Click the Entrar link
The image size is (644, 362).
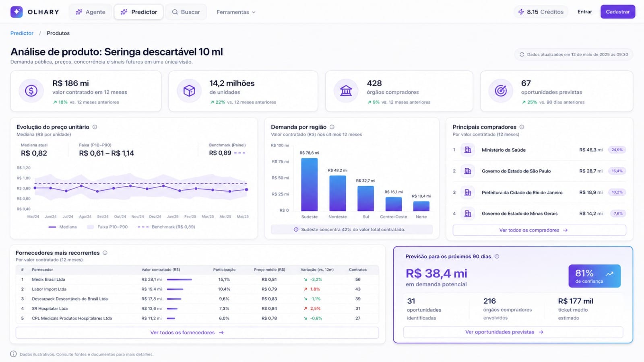click(x=584, y=12)
